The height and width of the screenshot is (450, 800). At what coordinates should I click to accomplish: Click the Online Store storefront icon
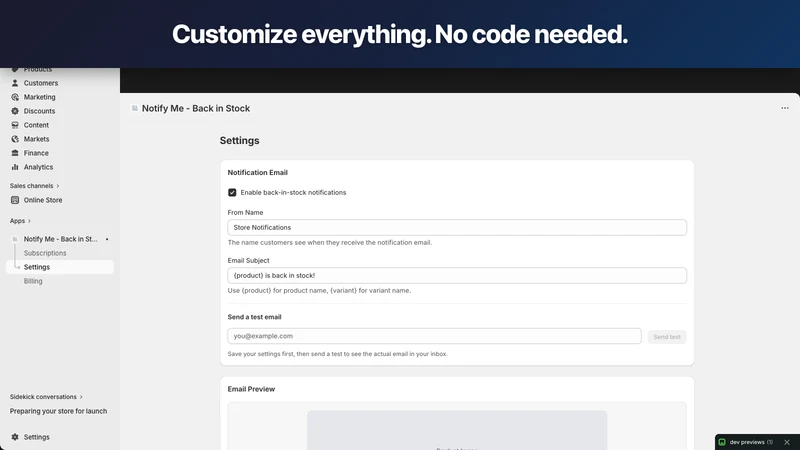coord(15,200)
